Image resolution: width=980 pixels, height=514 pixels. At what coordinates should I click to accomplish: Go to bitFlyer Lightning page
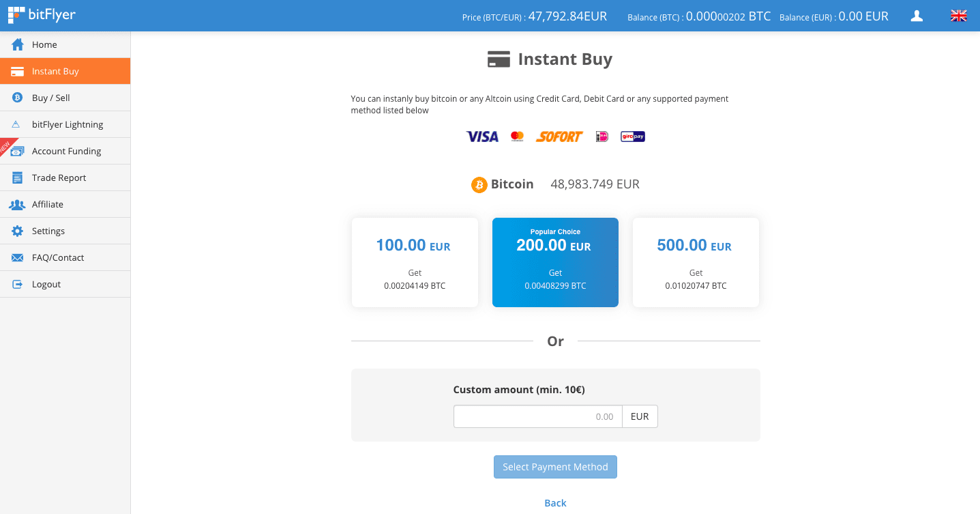65,124
